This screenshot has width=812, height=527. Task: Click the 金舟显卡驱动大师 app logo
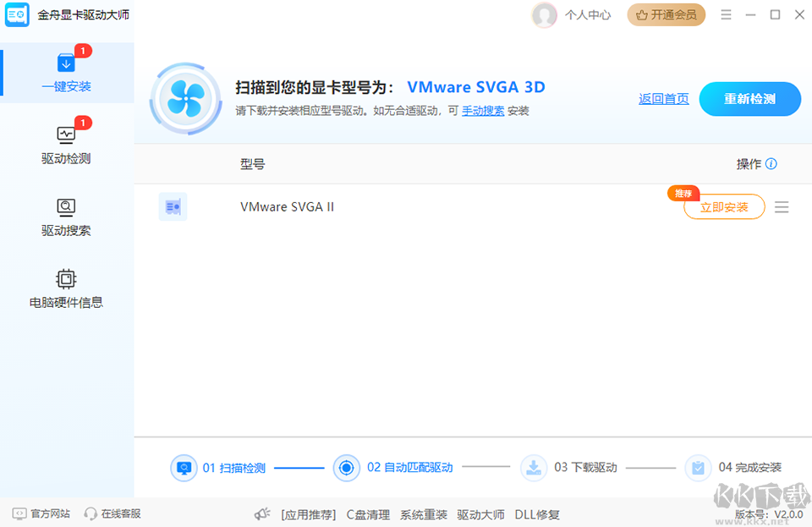coord(17,14)
